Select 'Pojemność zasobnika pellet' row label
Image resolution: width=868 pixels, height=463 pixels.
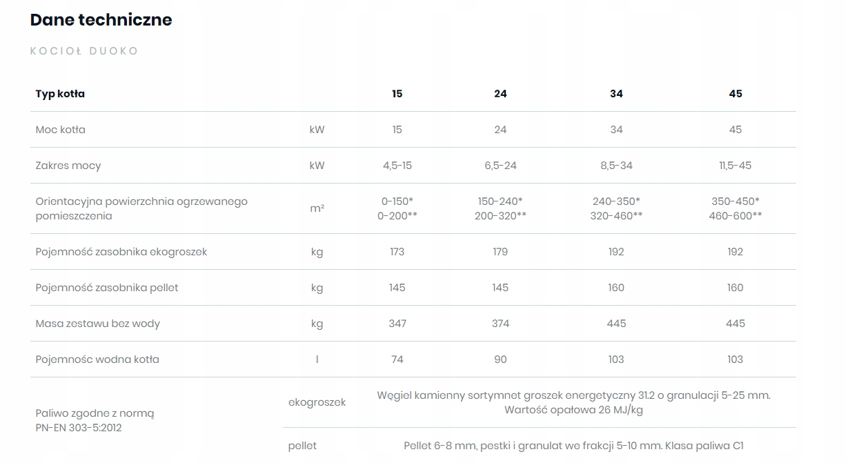[107, 288]
